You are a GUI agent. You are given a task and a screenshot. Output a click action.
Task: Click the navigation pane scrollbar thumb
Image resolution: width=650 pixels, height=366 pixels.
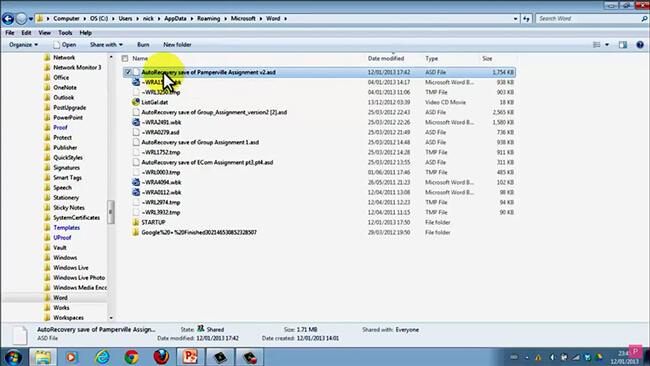click(111, 212)
